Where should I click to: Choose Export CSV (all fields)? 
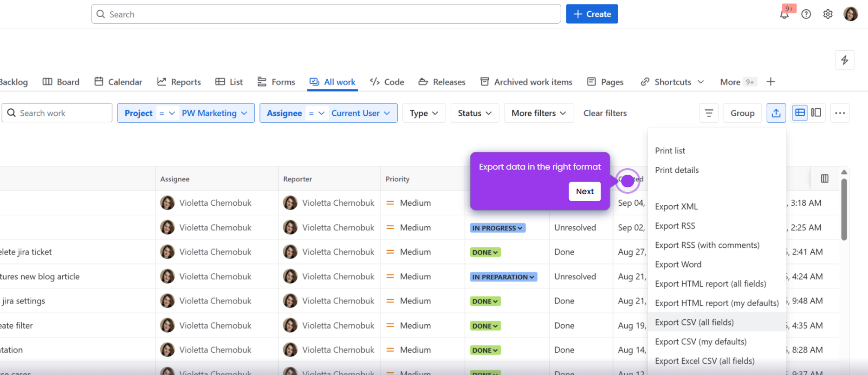[717, 322]
